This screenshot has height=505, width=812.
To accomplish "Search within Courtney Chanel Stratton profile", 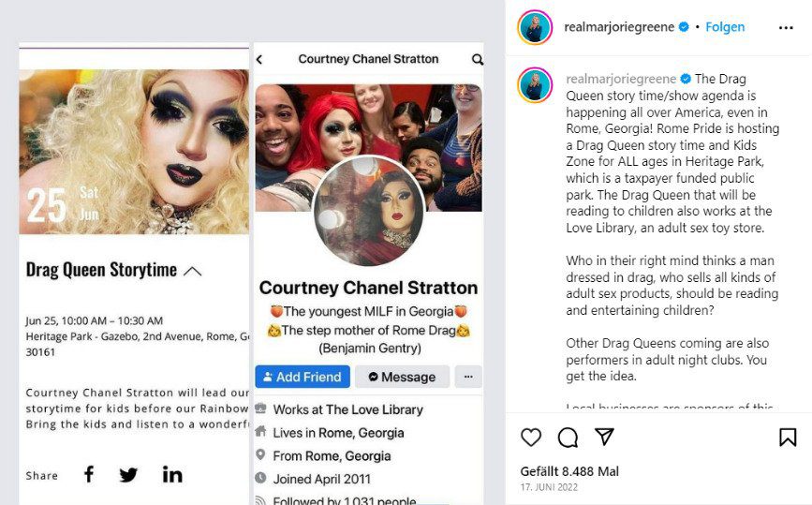I will (x=478, y=60).
